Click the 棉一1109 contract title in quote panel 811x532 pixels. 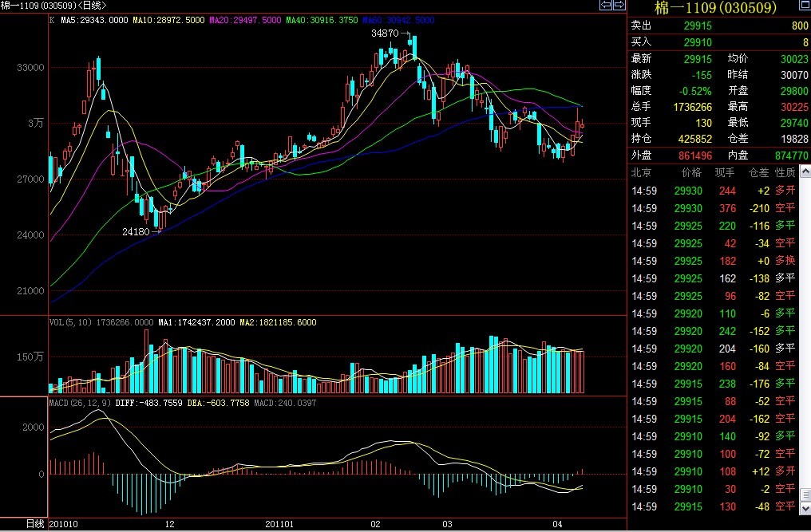(x=715, y=8)
